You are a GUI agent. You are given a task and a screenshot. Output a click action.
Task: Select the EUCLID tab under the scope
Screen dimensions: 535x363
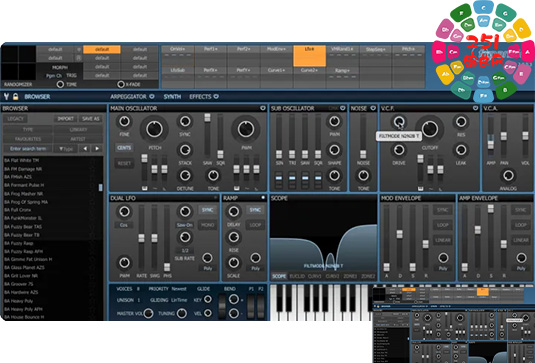pyautogui.click(x=297, y=276)
